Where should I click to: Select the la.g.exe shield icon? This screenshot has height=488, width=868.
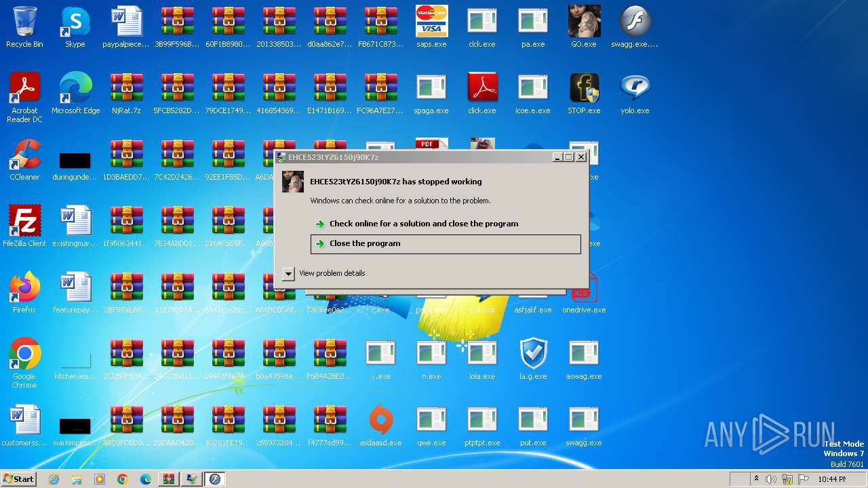click(x=533, y=359)
